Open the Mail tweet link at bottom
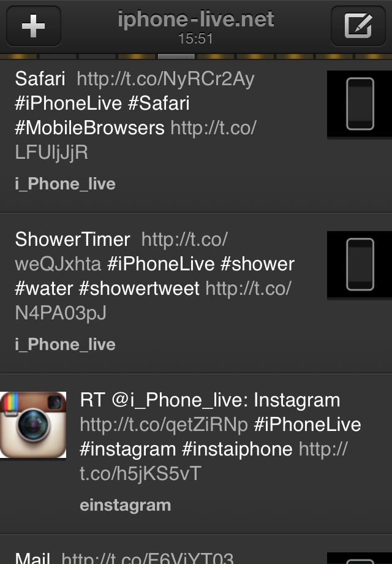392x564 pixels. [x=148, y=558]
